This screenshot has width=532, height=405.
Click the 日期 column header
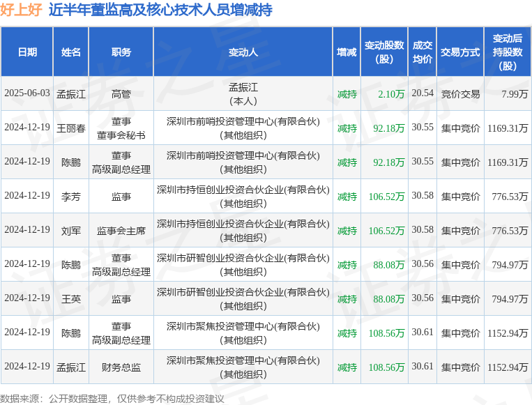pyautogui.click(x=27, y=52)
